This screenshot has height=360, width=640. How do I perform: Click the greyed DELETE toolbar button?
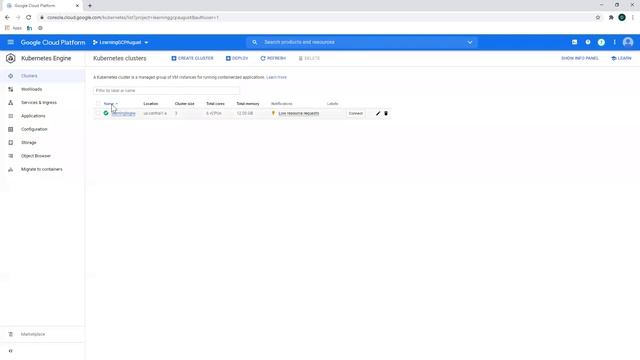309,58
